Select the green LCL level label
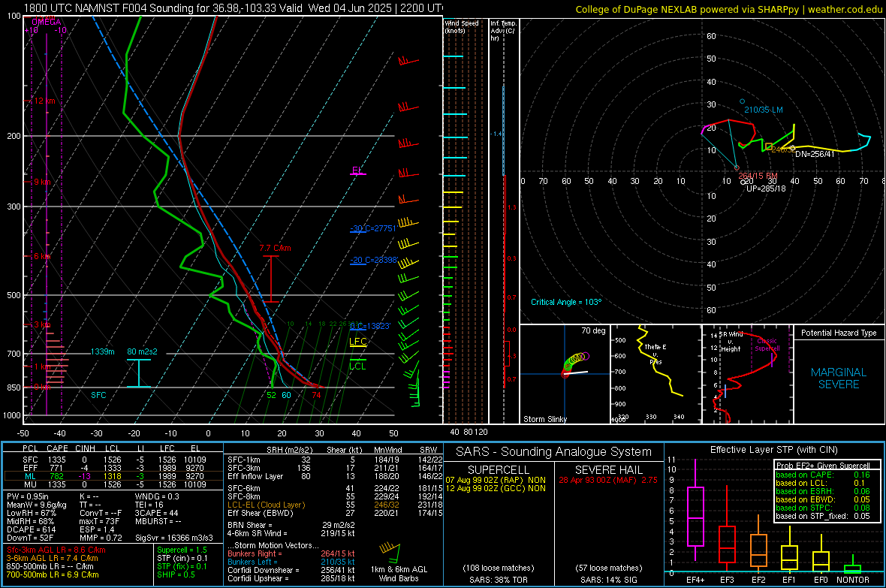 [357, 366]
